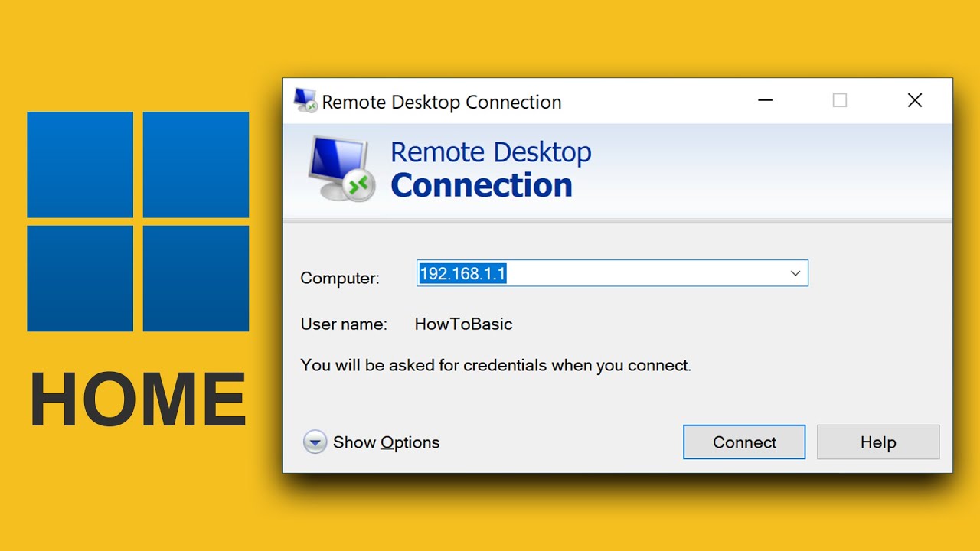Expand Show Options arrow icon
Image resolution: width=980 pixels, height=551 pixels.
click(x=315, y=442)
